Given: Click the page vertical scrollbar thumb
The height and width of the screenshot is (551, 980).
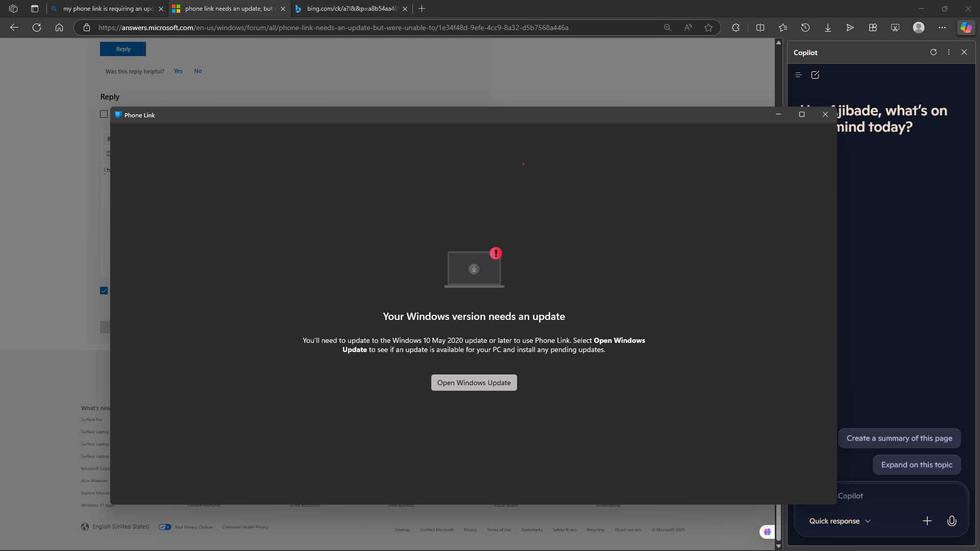Looking at the screenshot, I should pos(778,520).
